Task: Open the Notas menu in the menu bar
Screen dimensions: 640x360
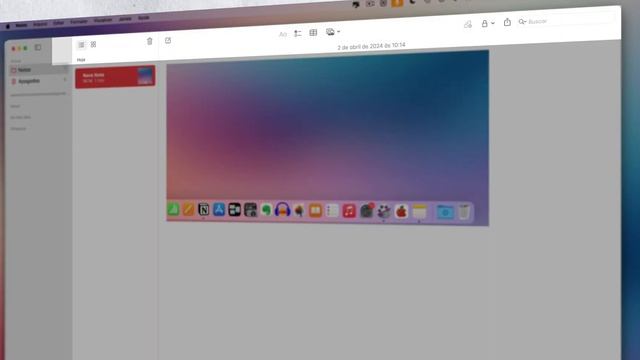Action: click(21, 25)
